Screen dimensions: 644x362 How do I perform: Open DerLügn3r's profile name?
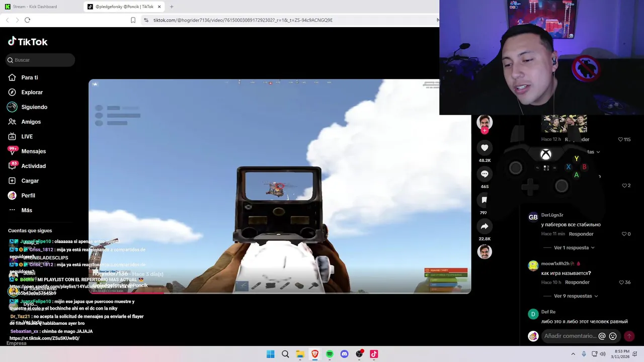pos(552,215)
